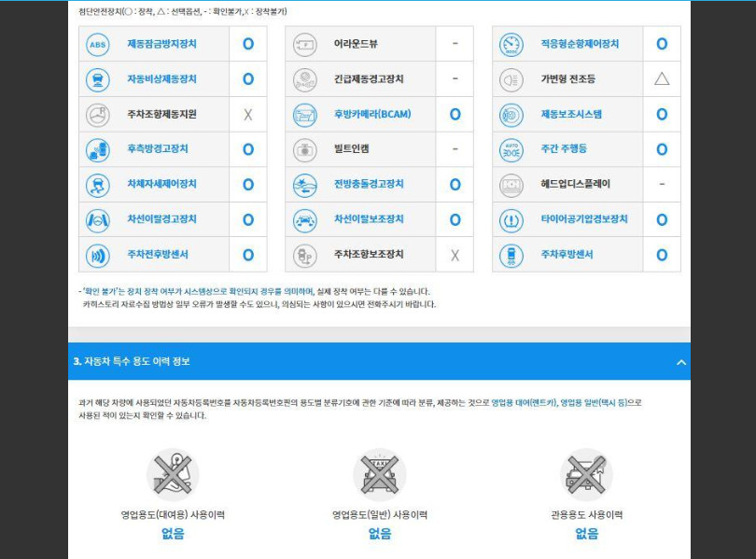Click the 주간 주행등 label

tap(564, 149)
